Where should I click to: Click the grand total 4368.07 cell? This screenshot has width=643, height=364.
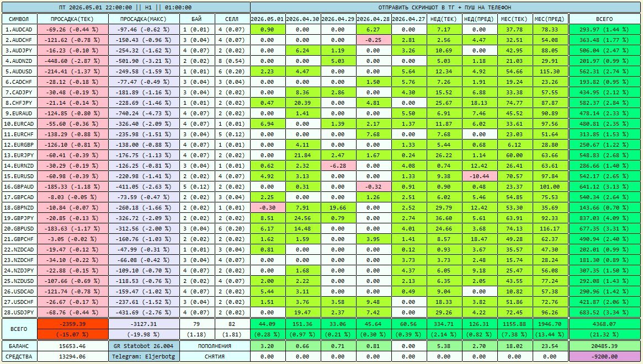point(604,324)
